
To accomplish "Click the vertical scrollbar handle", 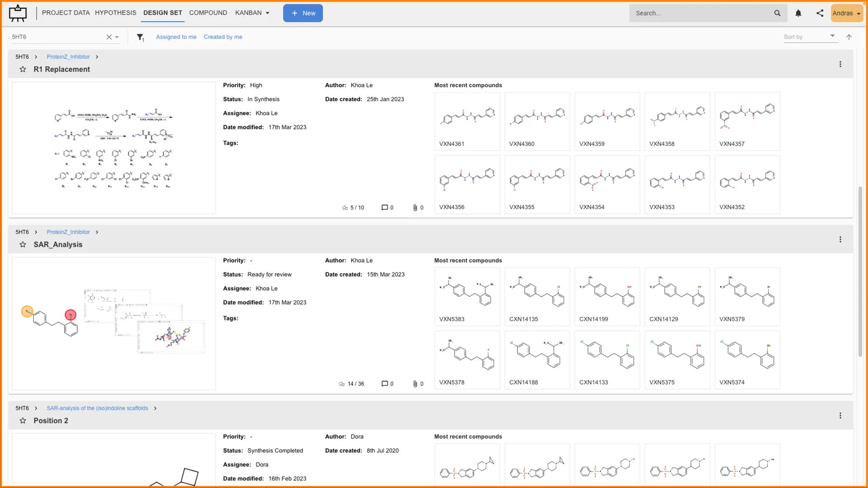I will (x=860, y=271).
